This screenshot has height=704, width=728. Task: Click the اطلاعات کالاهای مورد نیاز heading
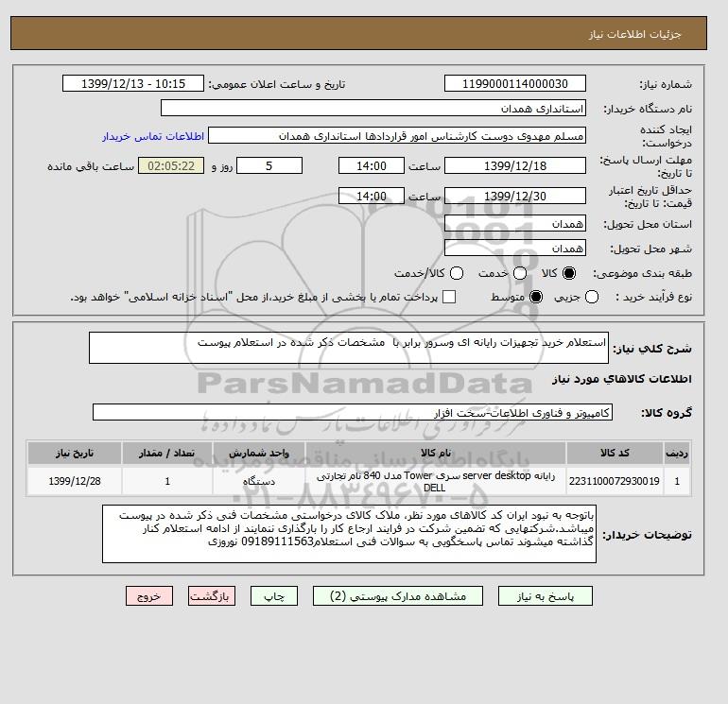(622, 379)
